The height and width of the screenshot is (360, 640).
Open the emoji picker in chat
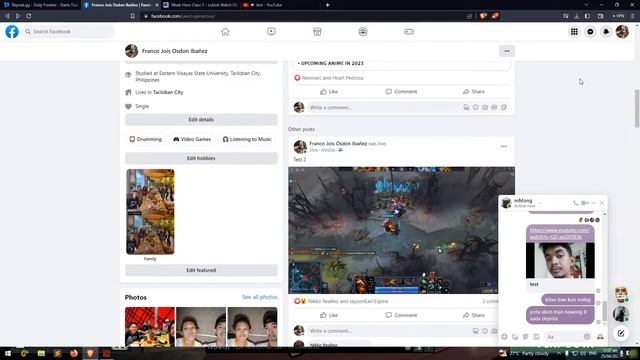(587, 337)
